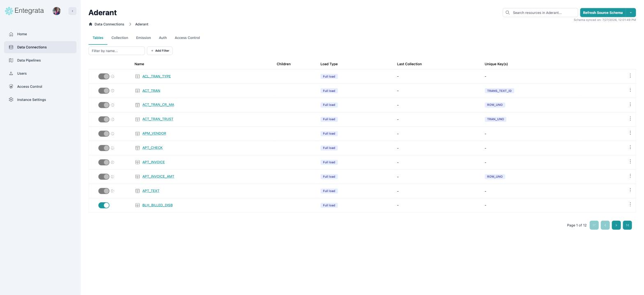This screenshot has height=295, width=644.
Task: Enable the ACT_TRAN table toggle
Action: tap(104, 91)
